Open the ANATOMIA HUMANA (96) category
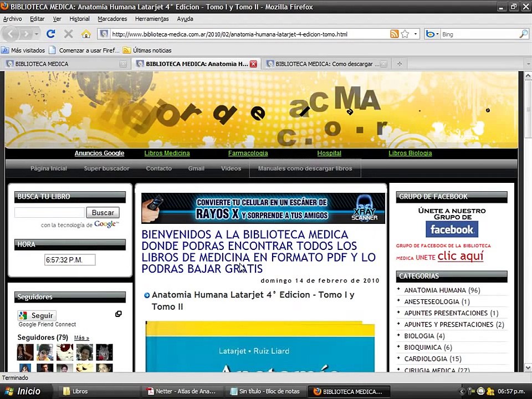Viewport: 532px width, 399px height. 442,290
